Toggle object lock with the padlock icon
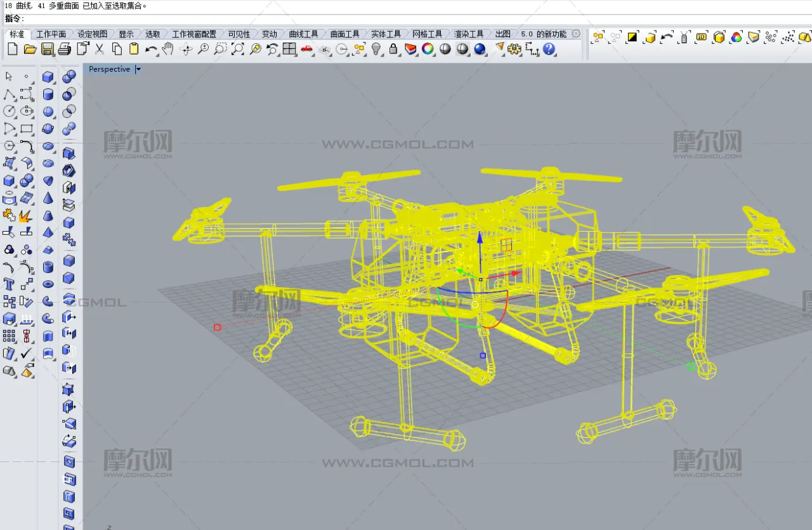The image size is (812, 530). tap(393, 49)
